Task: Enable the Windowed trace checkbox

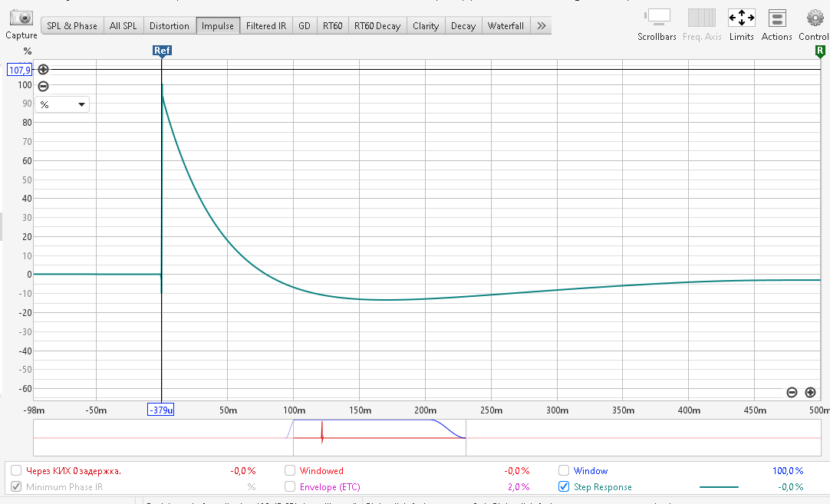Action: click(x=290, y=471)
